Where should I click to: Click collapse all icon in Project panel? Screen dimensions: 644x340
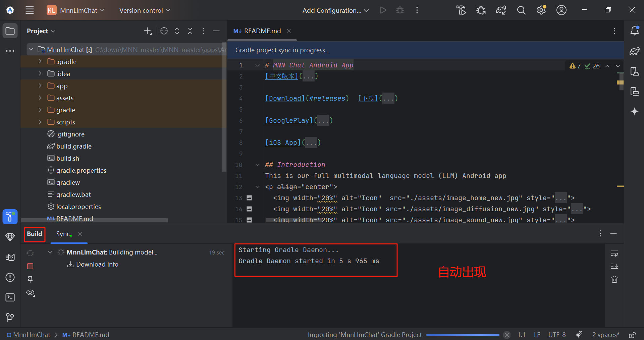tap(190, 31)
